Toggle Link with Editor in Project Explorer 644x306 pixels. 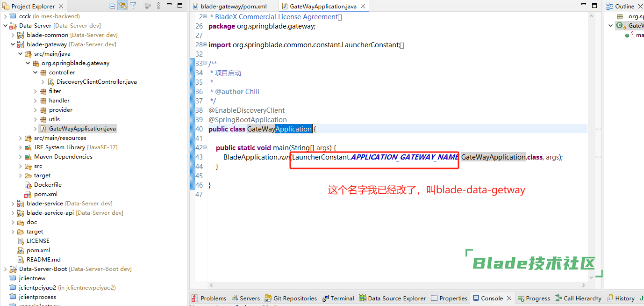coord(122,6)
